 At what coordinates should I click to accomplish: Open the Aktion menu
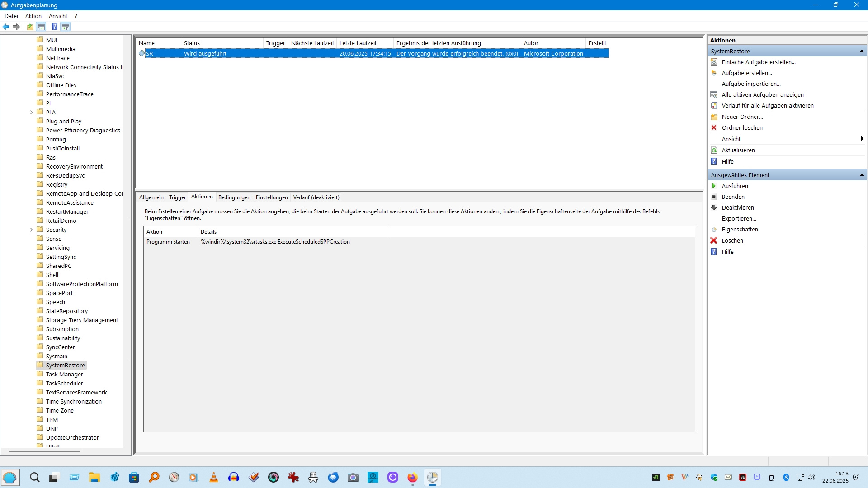[33, 16]
